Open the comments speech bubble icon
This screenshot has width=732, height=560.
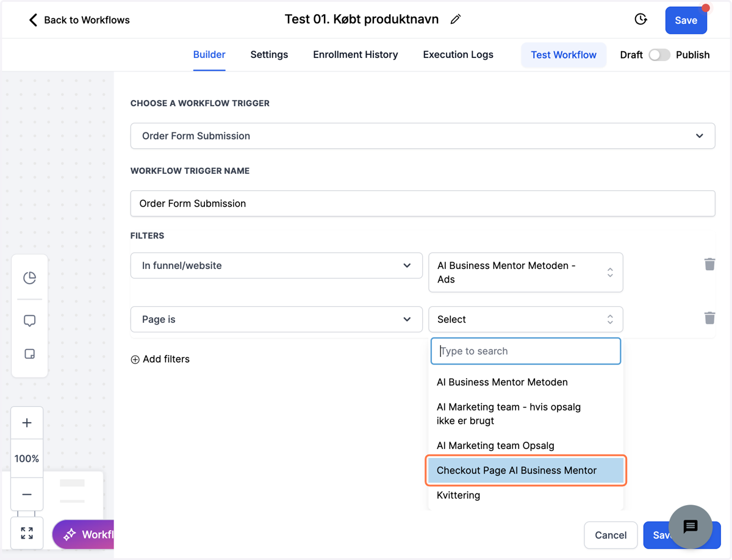coord(29,321)
